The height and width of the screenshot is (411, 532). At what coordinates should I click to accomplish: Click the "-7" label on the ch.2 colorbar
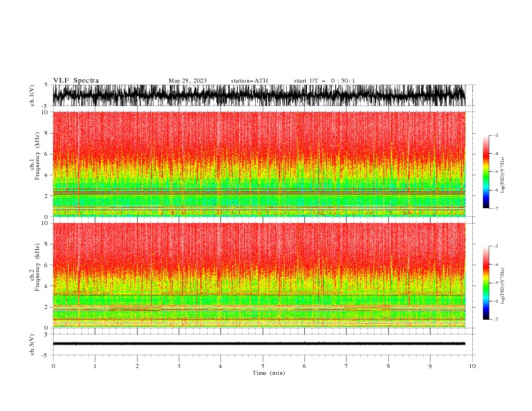point(495,319)
